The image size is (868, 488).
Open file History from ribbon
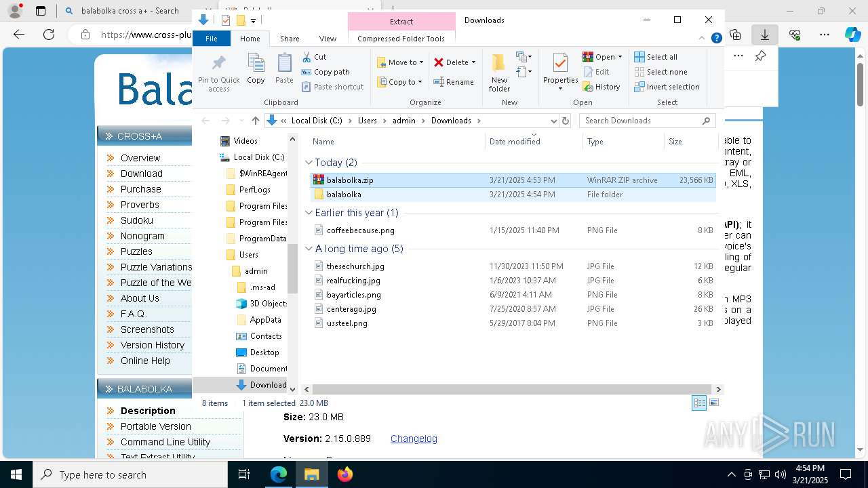pos(601,87)
